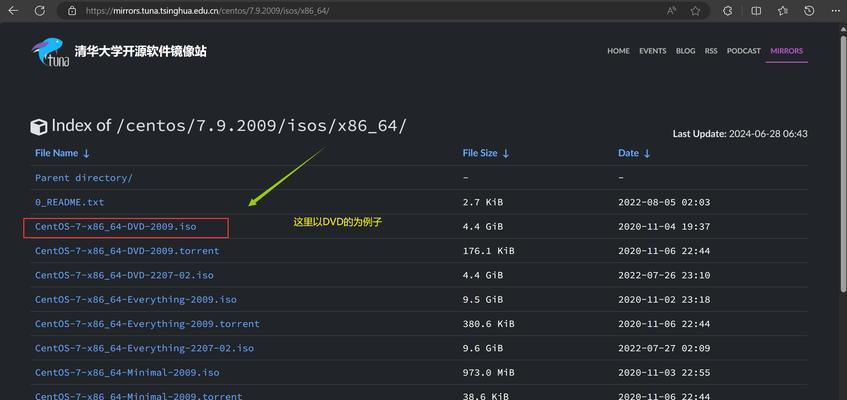Click the date 2020-11-03 22:55
Image resolution: width=847 pixels, height=400 pixels.
pyautogui.click(x=664, y=372)
